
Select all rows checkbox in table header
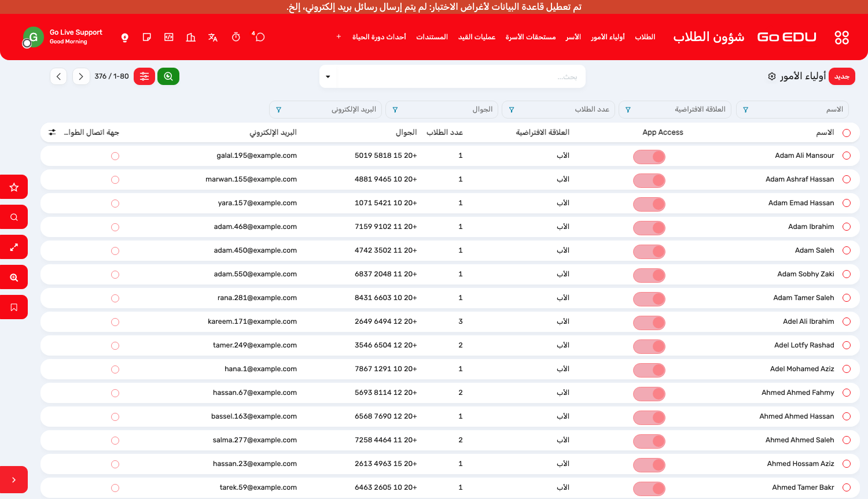pyautogui.click(x=847, y=133)
